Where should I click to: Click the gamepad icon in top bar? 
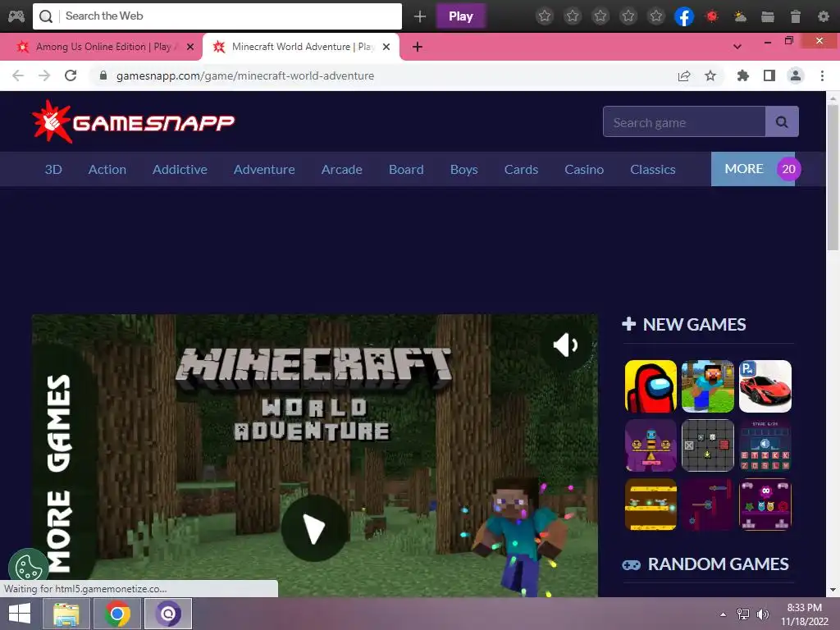(x=16, y=16)
